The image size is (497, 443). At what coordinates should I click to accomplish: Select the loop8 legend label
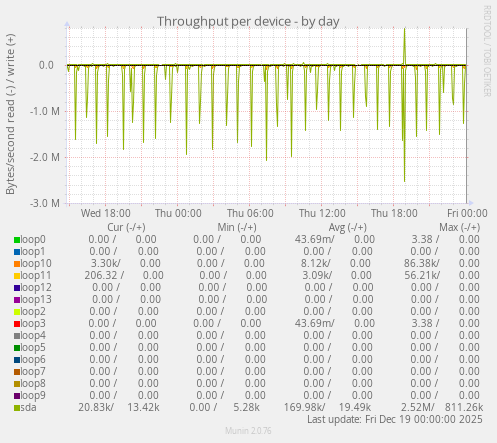point(33,384)
